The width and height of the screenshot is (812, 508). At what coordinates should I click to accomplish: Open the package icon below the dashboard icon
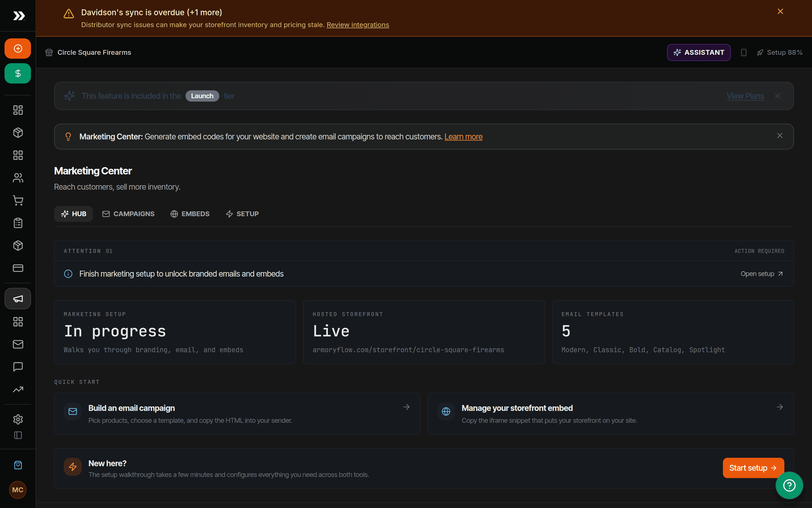point(18,132)
